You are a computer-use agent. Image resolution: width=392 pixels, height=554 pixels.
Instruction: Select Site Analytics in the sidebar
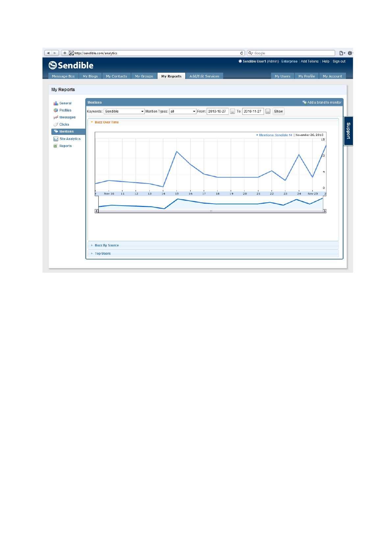click(70, 139)
